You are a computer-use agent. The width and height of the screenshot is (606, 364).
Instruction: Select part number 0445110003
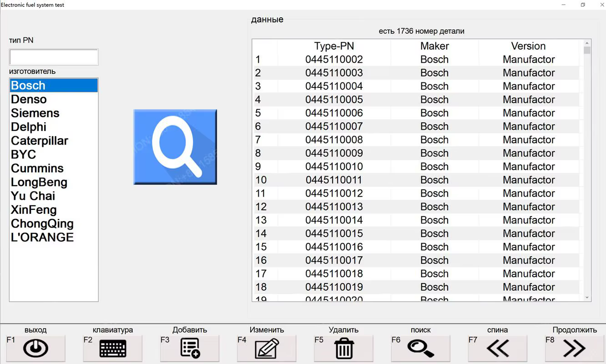[x=334, y=73]
